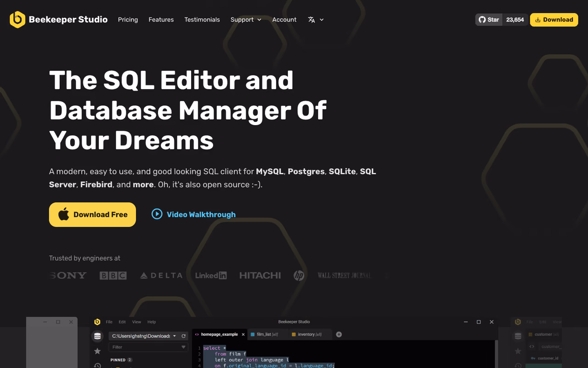This screenshot has width=588, height=368.
Task: Switch to the homepage_example tab
Action: click(x=220, y=334)
